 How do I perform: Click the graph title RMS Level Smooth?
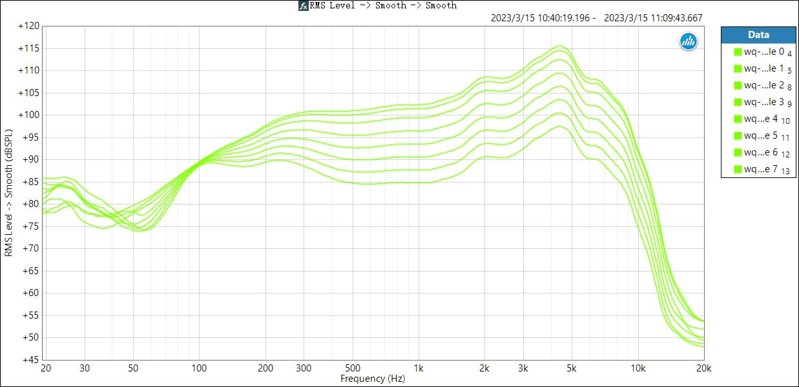383,6
